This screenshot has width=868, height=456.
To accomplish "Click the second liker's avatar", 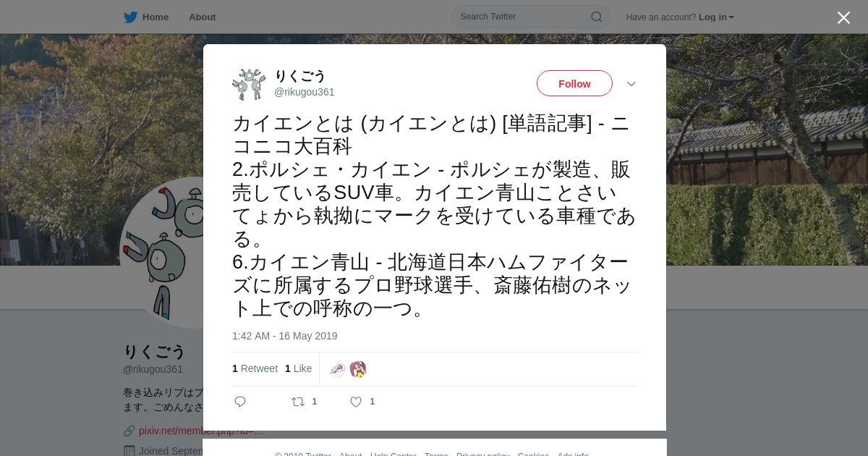I will tap(358, 369).
